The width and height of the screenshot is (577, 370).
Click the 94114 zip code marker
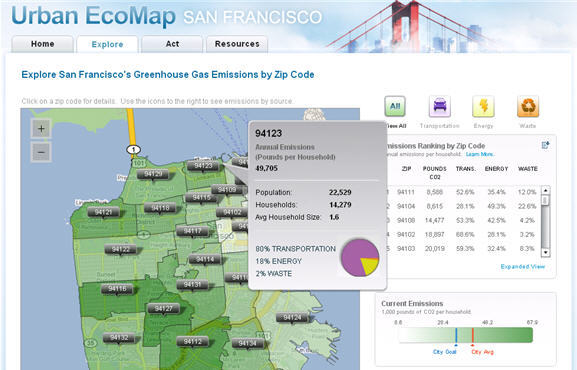[x=205, y=260]
